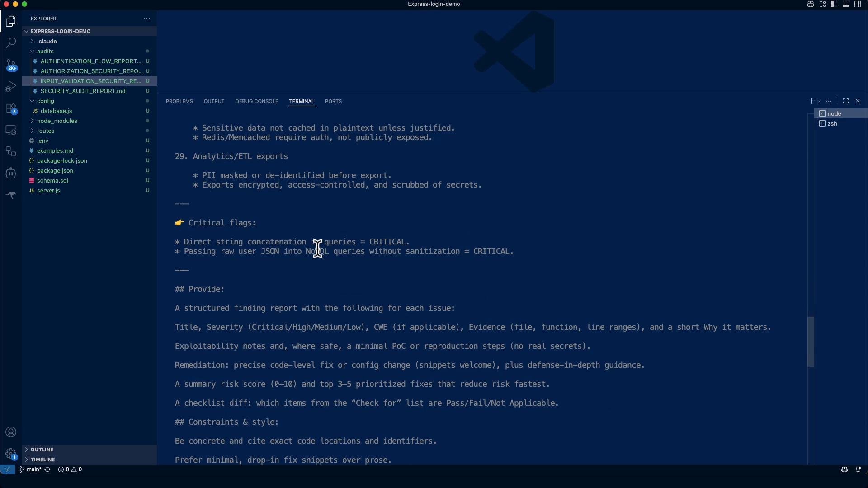Click terminal line '29. Analytics/ETL exports'
The width and height of the screenshot is (868, 488).
(231, 156)
